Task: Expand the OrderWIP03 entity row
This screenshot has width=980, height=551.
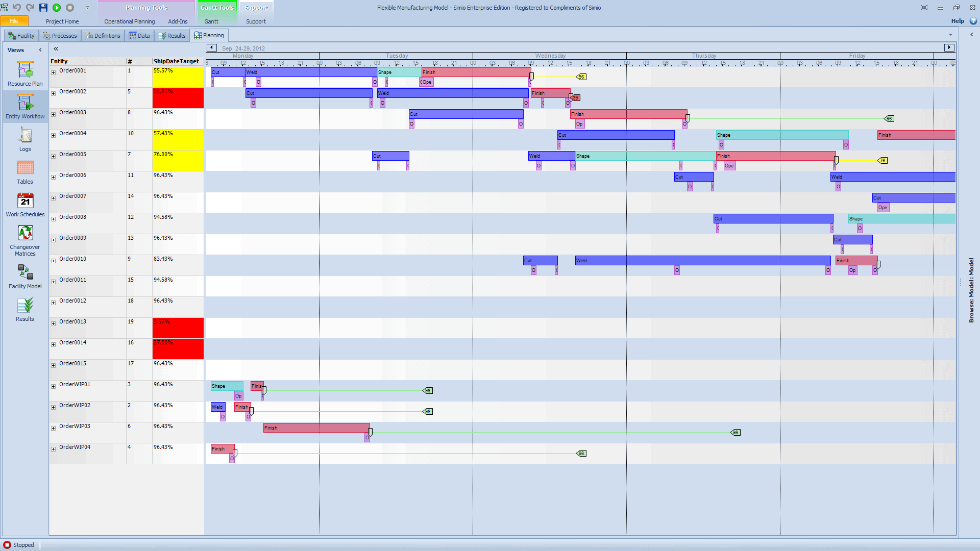Action: (x=53, y=428)
